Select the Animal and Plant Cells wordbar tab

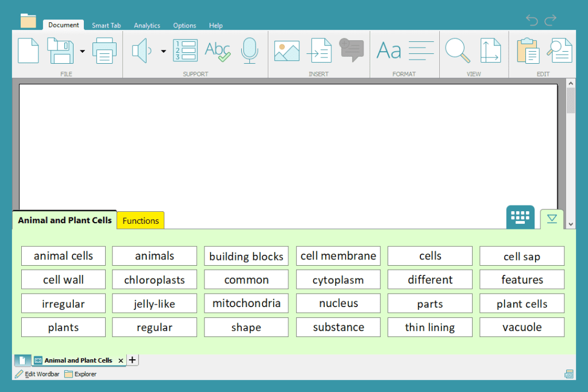[65, 220]
